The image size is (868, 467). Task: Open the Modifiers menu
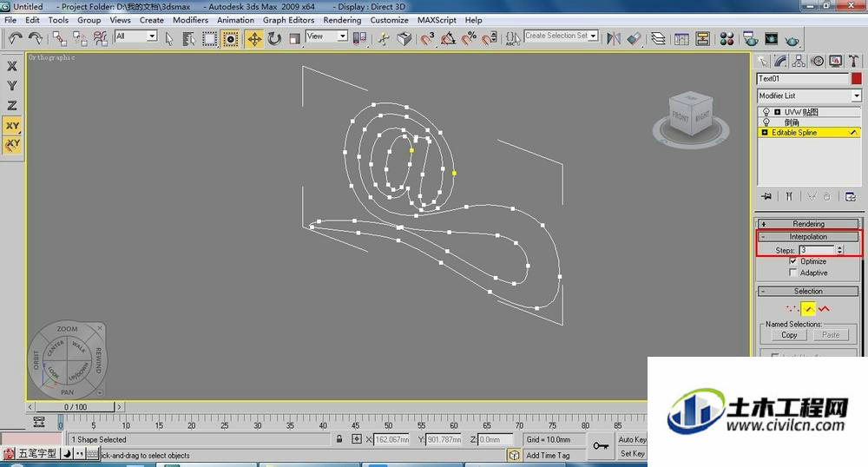point(190,20)
